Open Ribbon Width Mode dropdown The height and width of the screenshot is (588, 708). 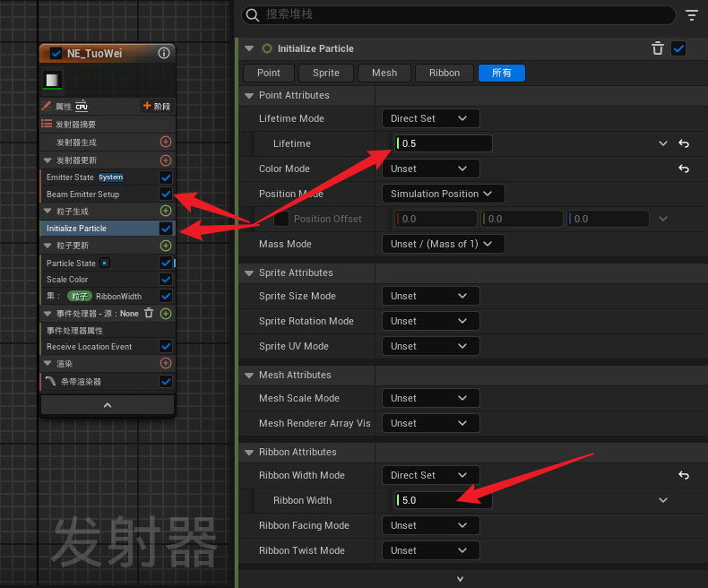(431, 475)
